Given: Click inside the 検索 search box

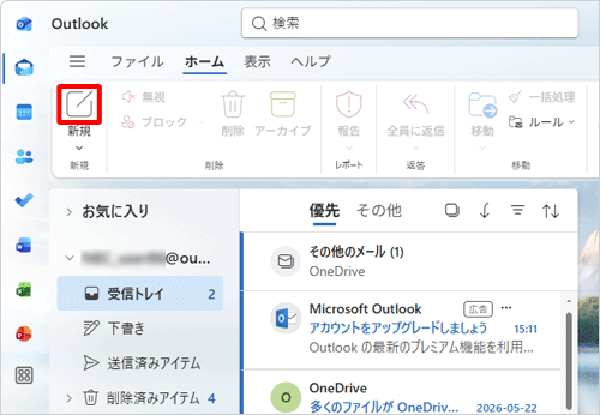Looking at the screenshot, I should pos(409,24).
